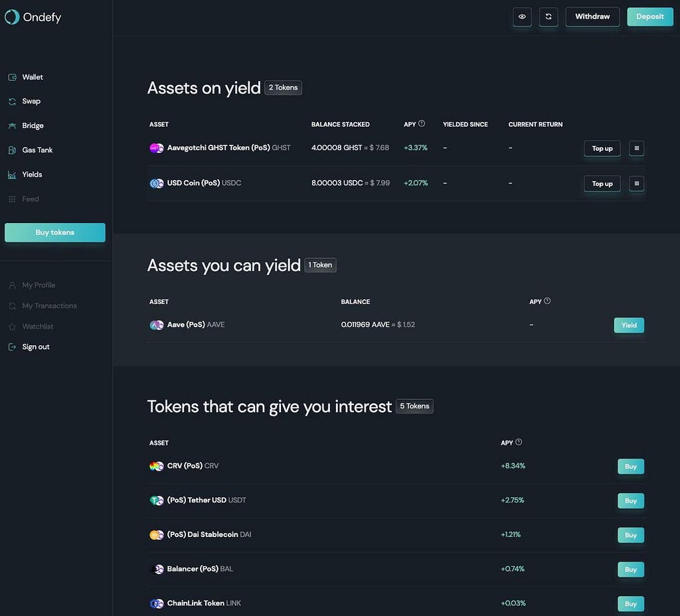Click the ChainLink Token icon
The width and height of the screenshot is (680, 616).
point(156,603)
